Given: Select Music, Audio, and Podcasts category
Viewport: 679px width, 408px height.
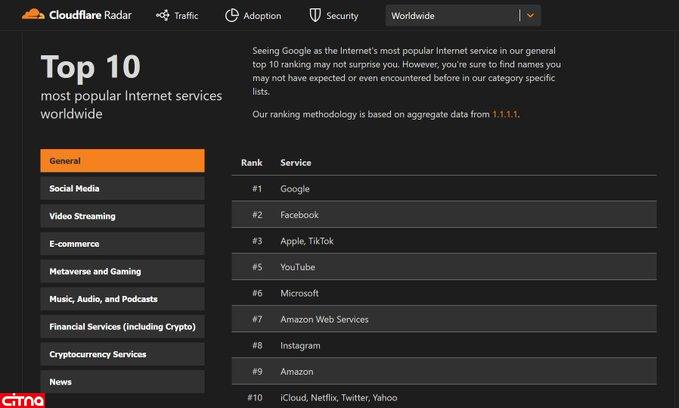Looking at the screenshot, I should tap(122, 299).
